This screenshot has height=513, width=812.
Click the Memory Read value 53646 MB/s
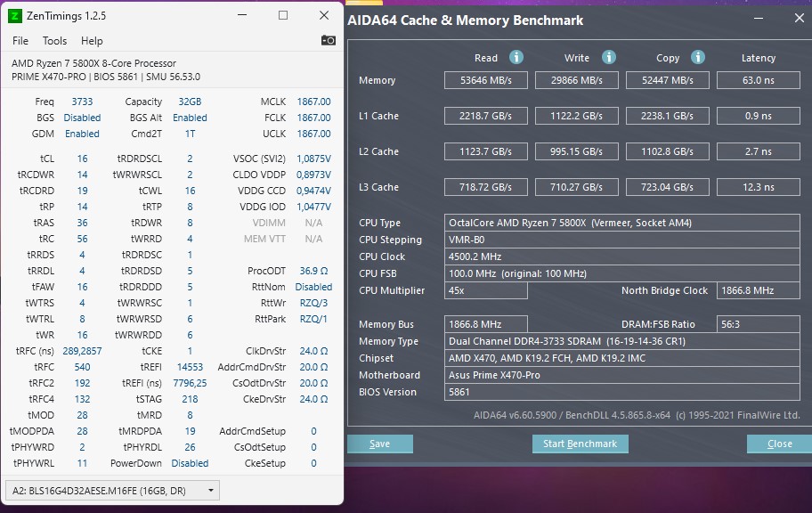coord(486,80)
